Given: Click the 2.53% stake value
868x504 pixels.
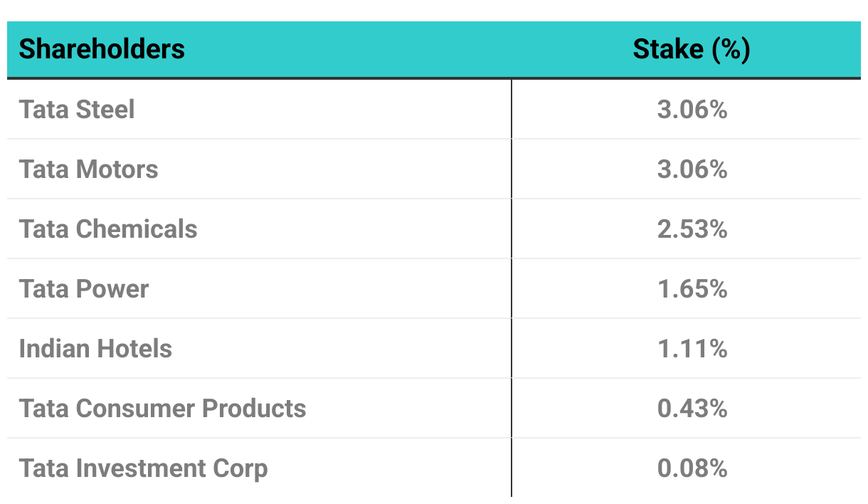Looking at the screenshot, I should 692,229.
